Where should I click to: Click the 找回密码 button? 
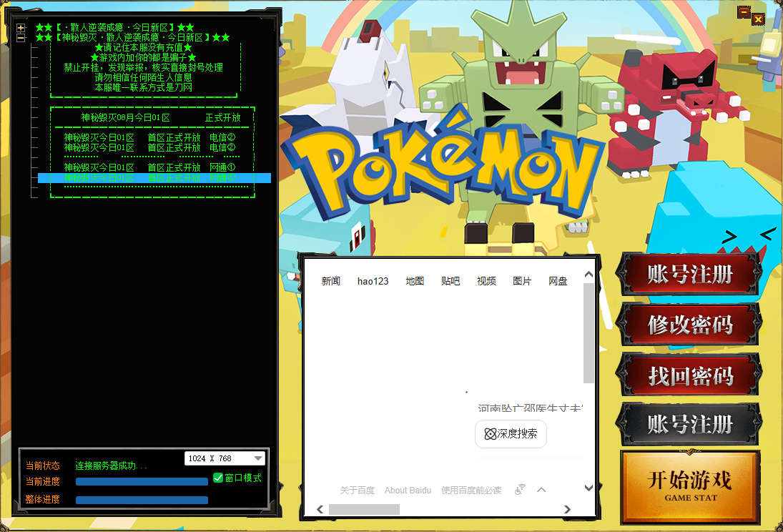pyautogui.click(x=689, y=375)
